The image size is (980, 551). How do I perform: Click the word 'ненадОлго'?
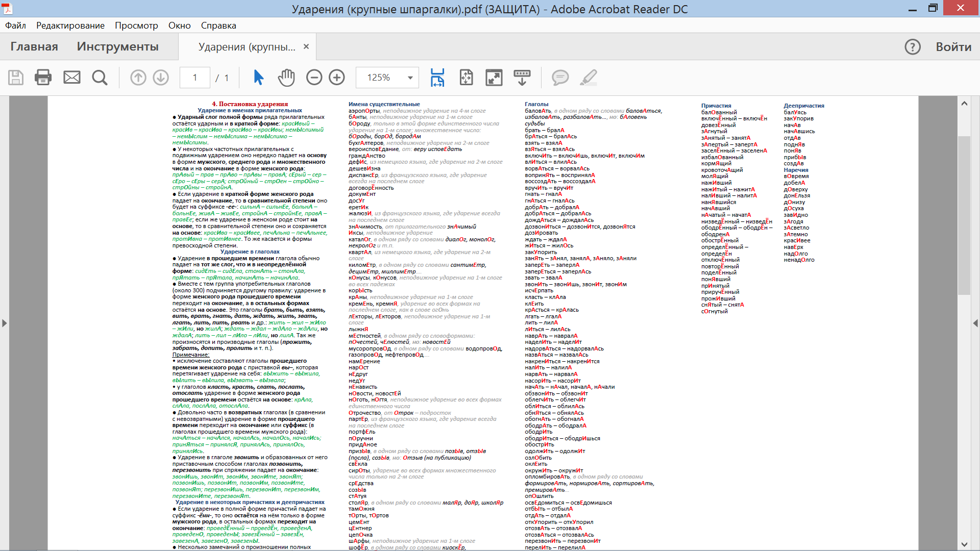(799, 260)
